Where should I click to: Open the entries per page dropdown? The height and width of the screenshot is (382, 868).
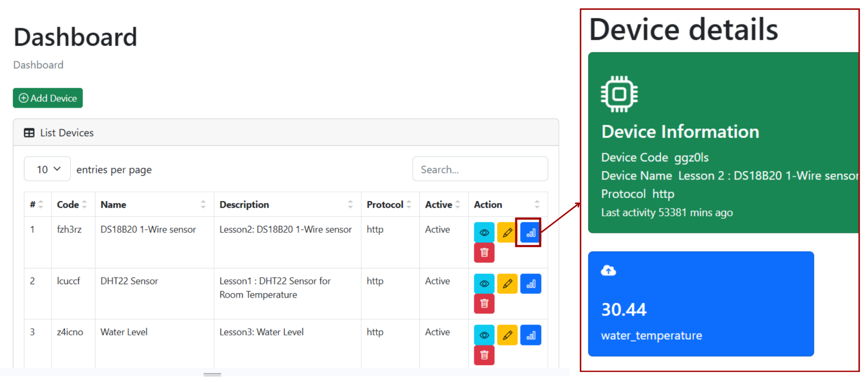47,169
